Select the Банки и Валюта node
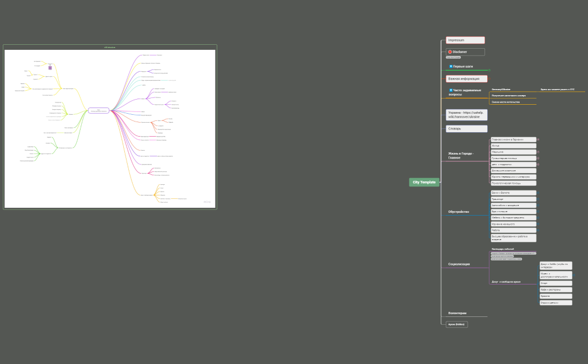Screen dimensions: 588x364 pos(512,193)
